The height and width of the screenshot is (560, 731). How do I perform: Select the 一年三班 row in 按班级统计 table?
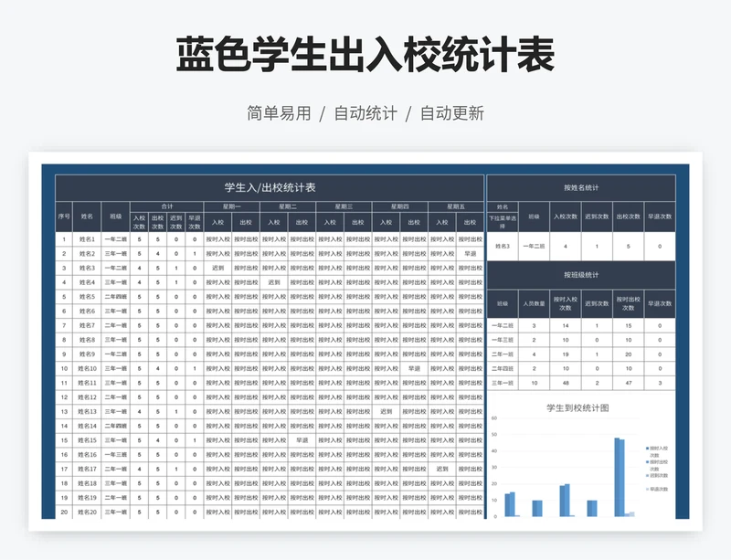pos(581,340)
